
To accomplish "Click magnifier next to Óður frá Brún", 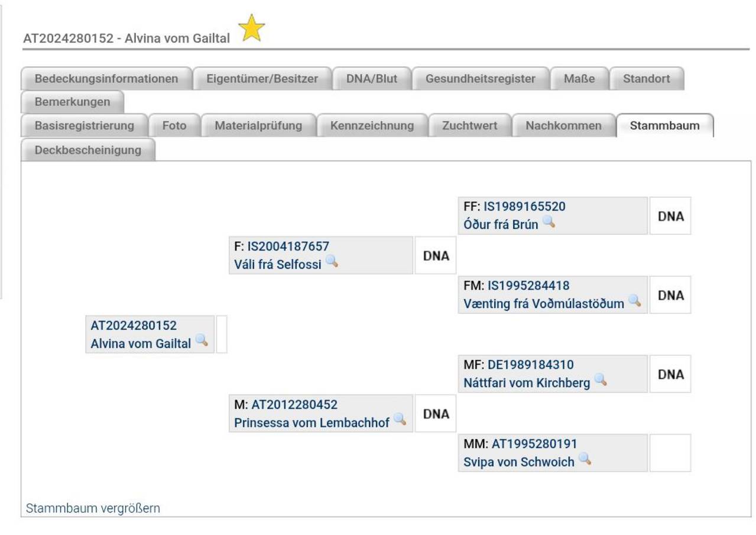I will (x=549, y=222).
